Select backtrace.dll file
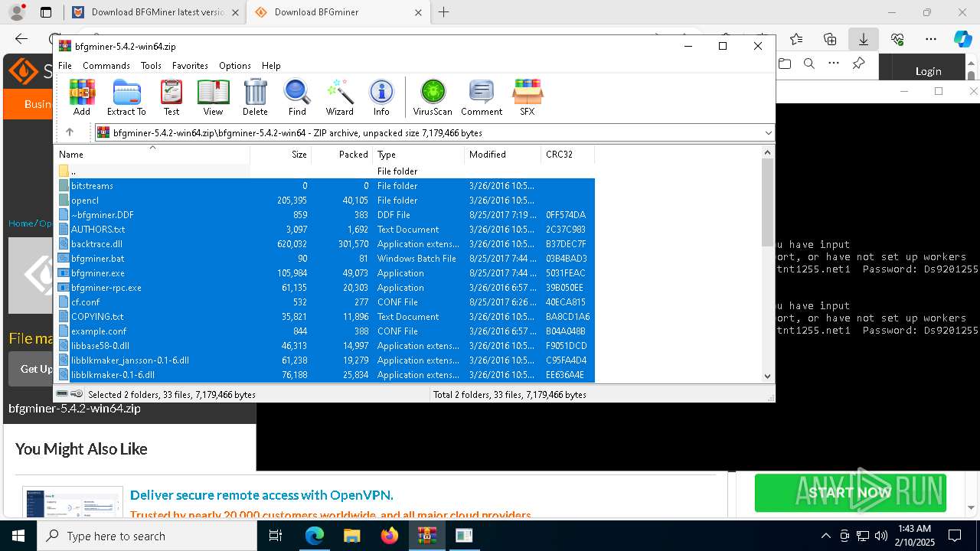Viewport: 980px width, 551px height. (x=325, y=244)
